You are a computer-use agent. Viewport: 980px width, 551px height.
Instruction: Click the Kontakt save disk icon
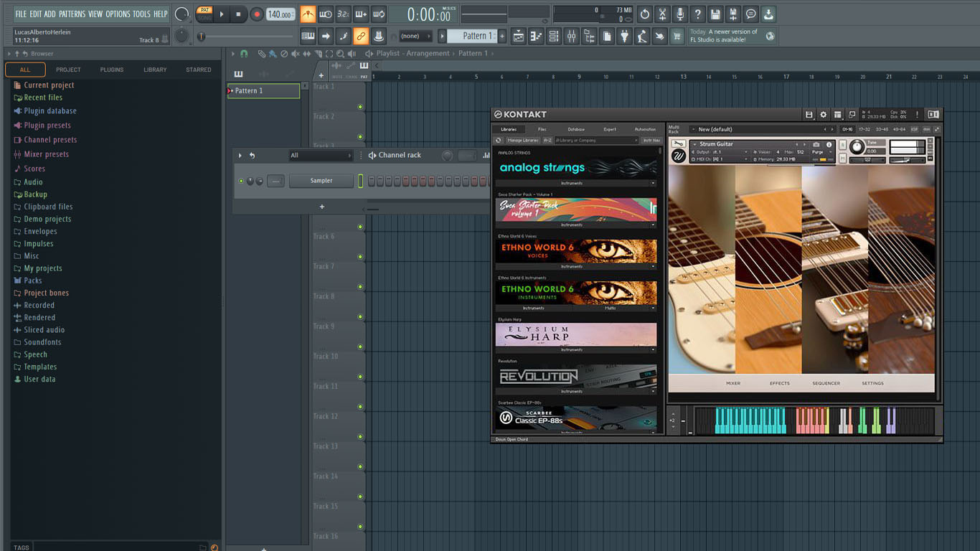pyautogui.click(x=809, y=114)
